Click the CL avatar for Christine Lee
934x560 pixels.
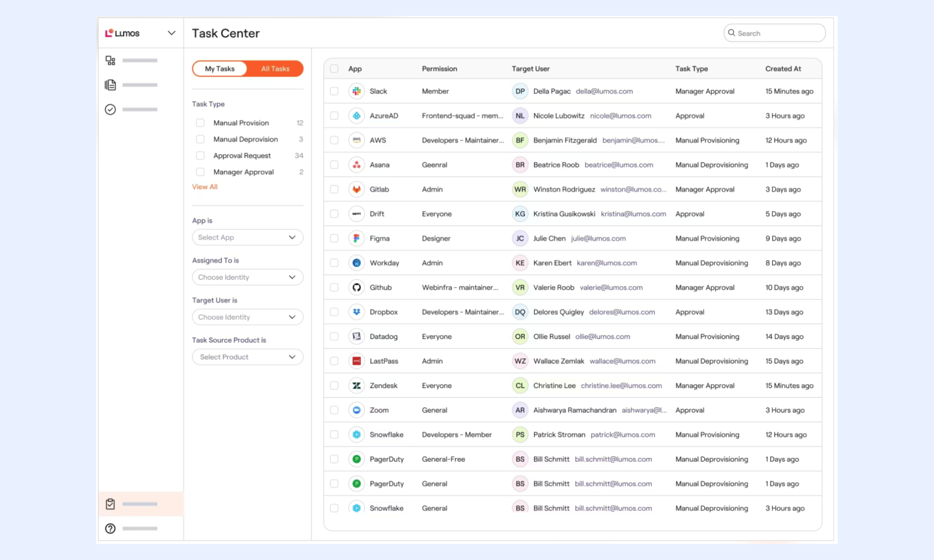[x=520, y=385]
